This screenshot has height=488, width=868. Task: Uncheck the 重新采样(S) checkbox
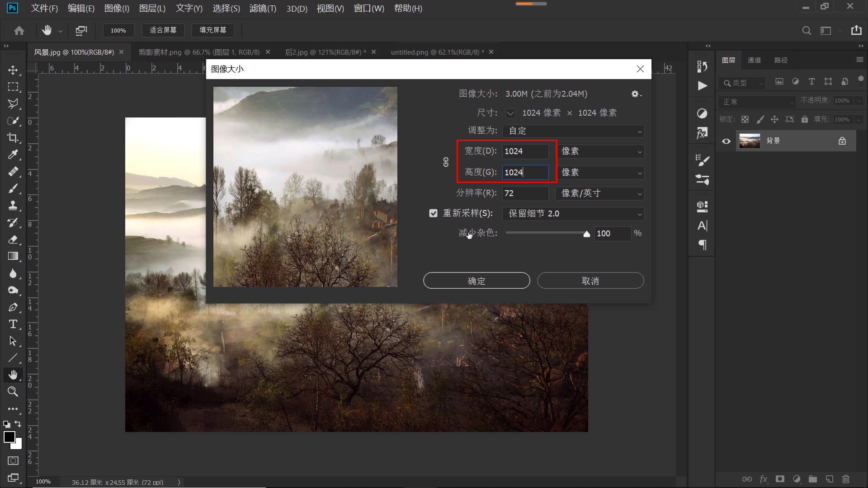coord(434,213)
